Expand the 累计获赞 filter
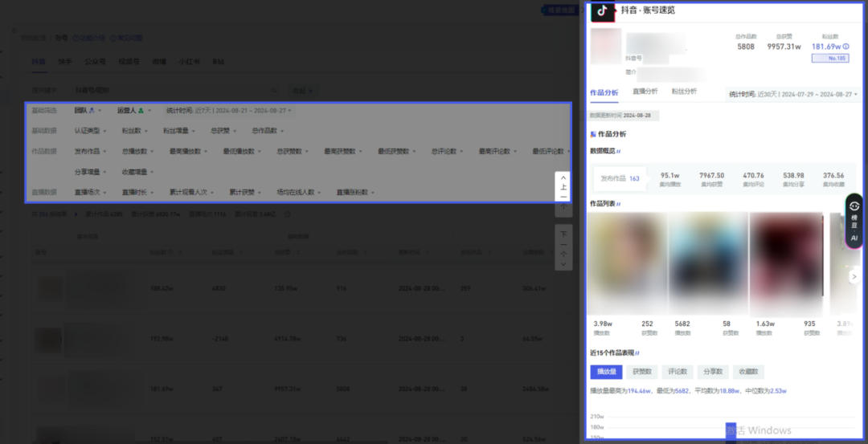 (245, 193)
